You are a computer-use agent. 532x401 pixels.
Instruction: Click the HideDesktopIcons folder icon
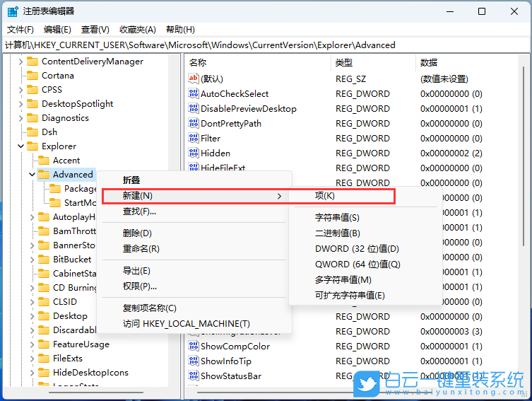(44, 373)
